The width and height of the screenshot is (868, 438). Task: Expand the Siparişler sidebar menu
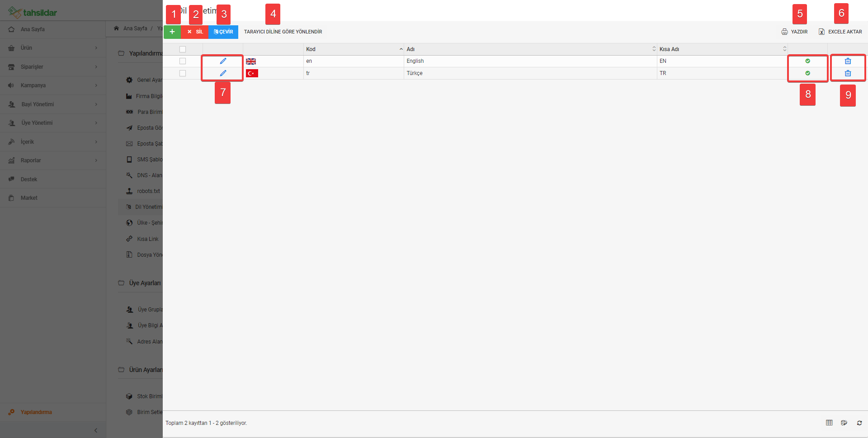pos(53,67)
